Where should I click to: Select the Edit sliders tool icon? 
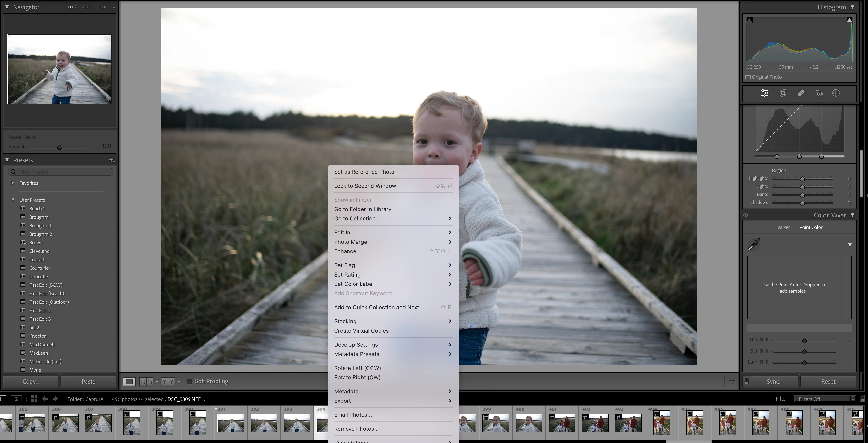pyautogui.click(x=764, y=93)
